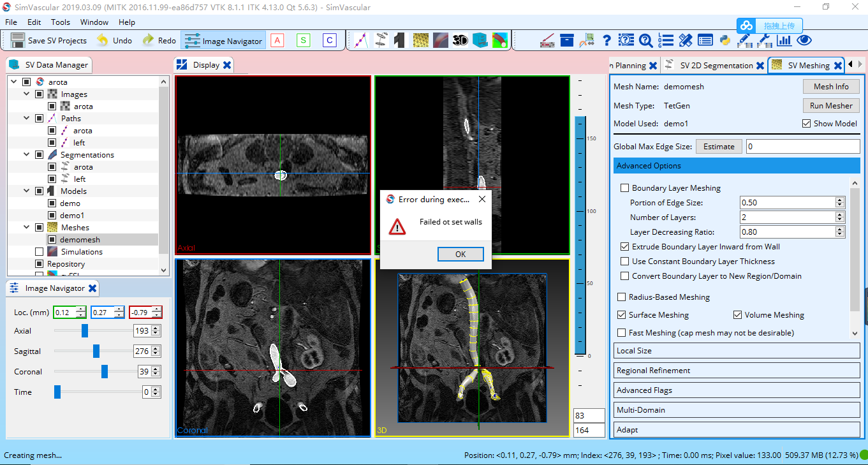Image resolution: width=868 pixels, height=465 pixels.
Task: Click the blue question mark help icon
Action: click(x=607, y=40)
